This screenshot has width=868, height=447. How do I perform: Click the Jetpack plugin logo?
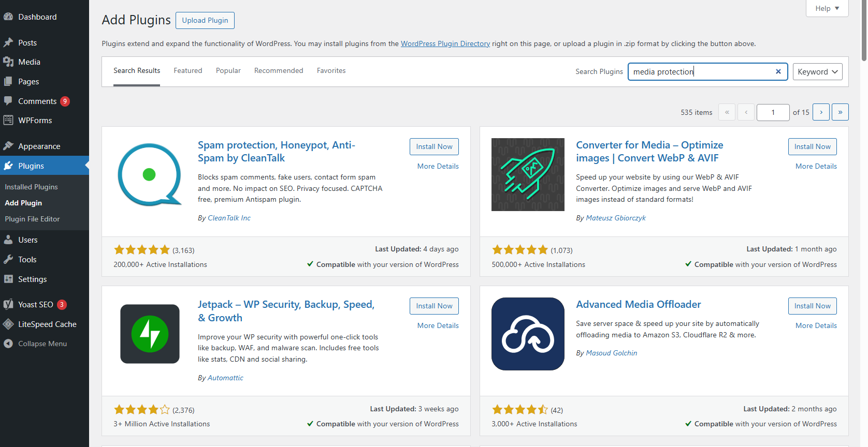coord(150,334)
